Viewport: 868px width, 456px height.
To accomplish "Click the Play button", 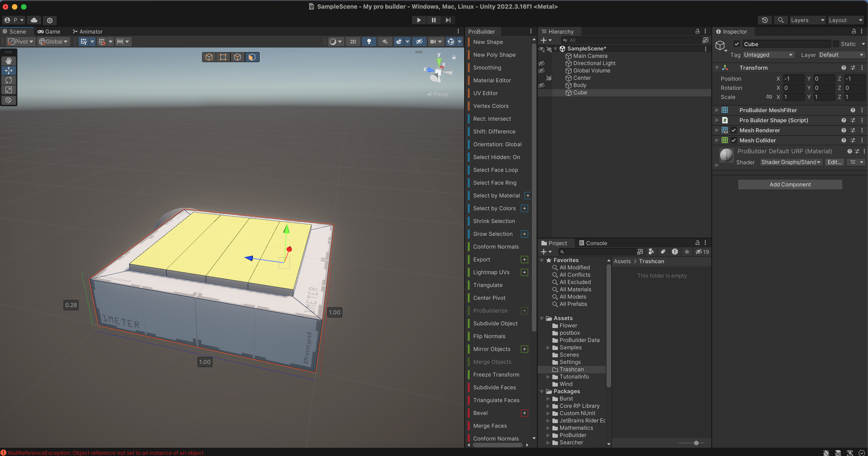I will coord(418,20).
